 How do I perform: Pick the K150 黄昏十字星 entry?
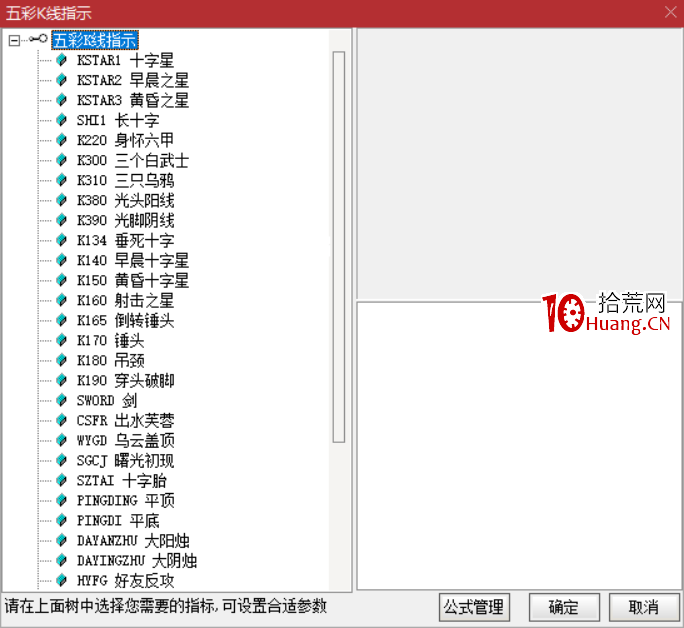[x=133, y=281]
